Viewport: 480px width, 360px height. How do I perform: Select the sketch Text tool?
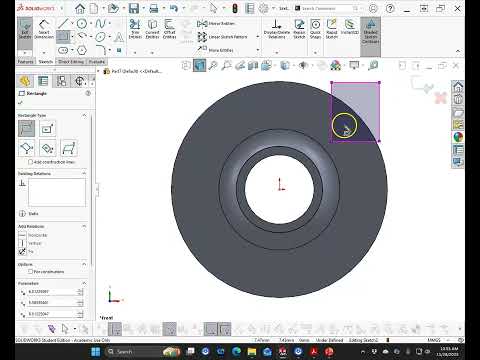click(x=119, y=37)
